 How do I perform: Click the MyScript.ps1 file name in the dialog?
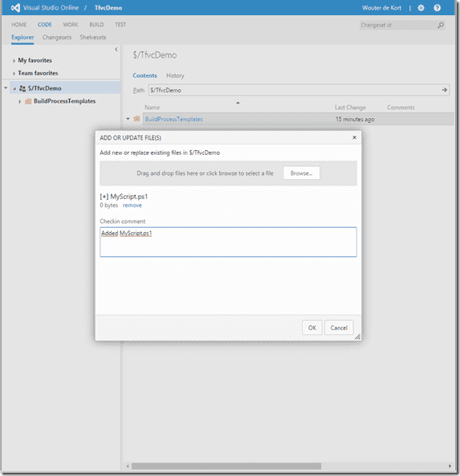[x=129, y=197]
